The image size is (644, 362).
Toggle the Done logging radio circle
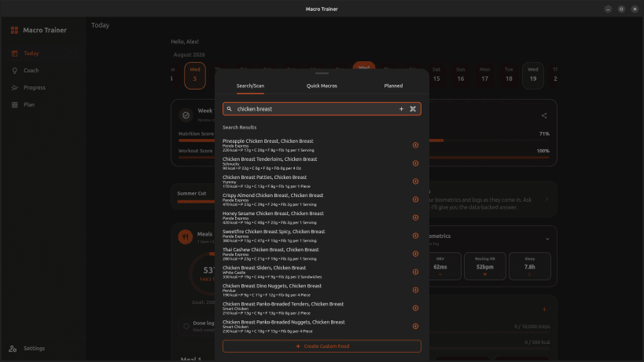click(186, 327)
